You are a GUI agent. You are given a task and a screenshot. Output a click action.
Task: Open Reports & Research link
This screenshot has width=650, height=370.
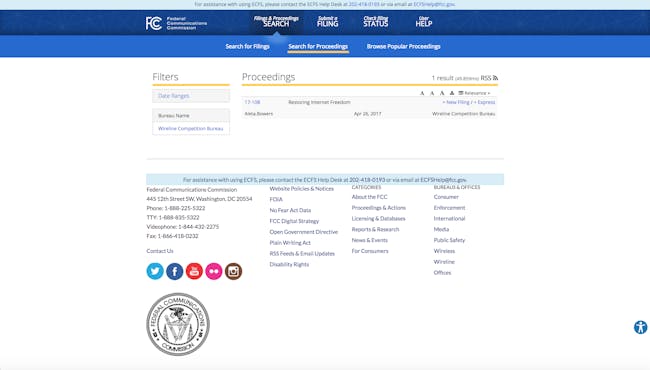[375, 229]
